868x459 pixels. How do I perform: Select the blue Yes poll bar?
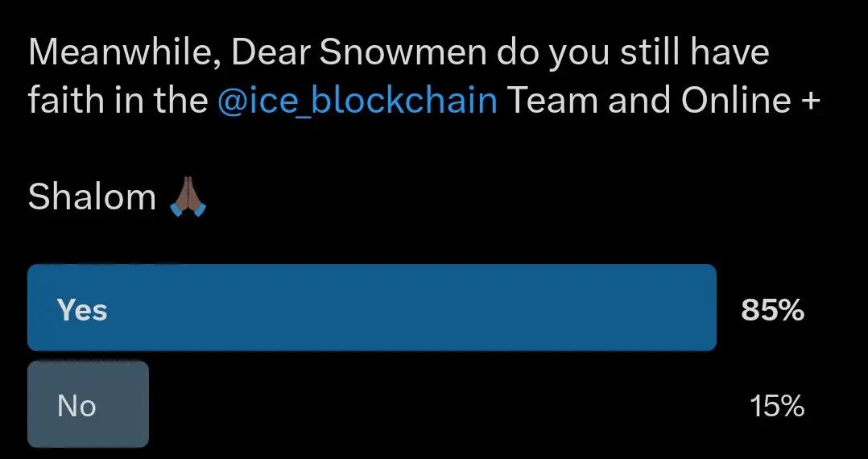372,308
